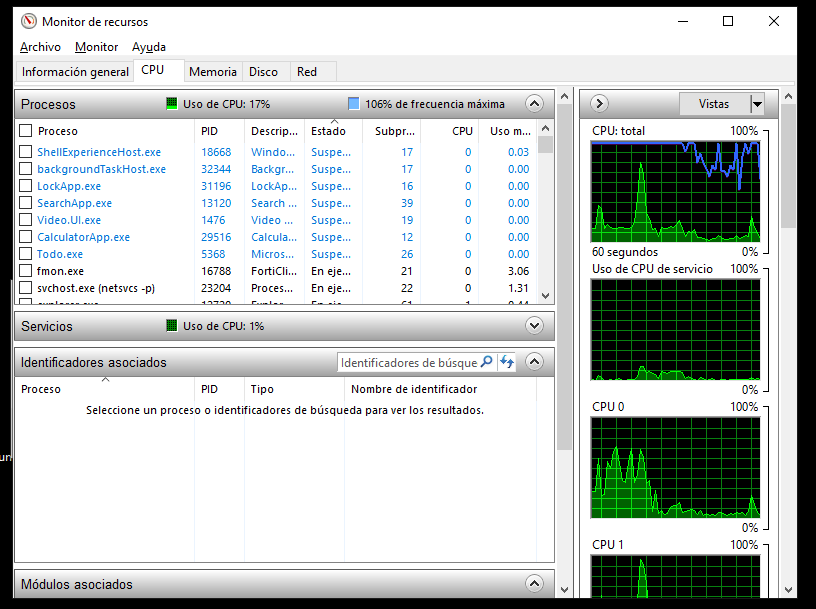Screen dimensions: 816x609
Task: Open the Monitor menu
Action: (97, 47)
